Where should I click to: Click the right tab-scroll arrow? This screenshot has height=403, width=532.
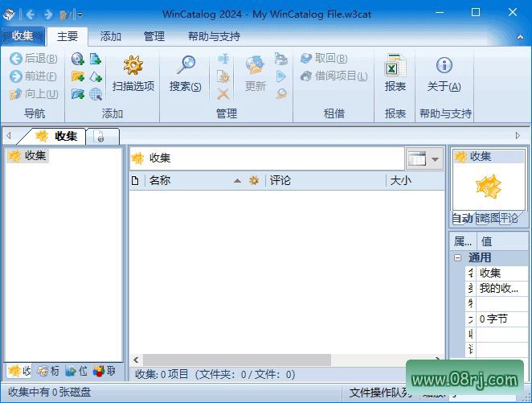click(x=518, y=136)
